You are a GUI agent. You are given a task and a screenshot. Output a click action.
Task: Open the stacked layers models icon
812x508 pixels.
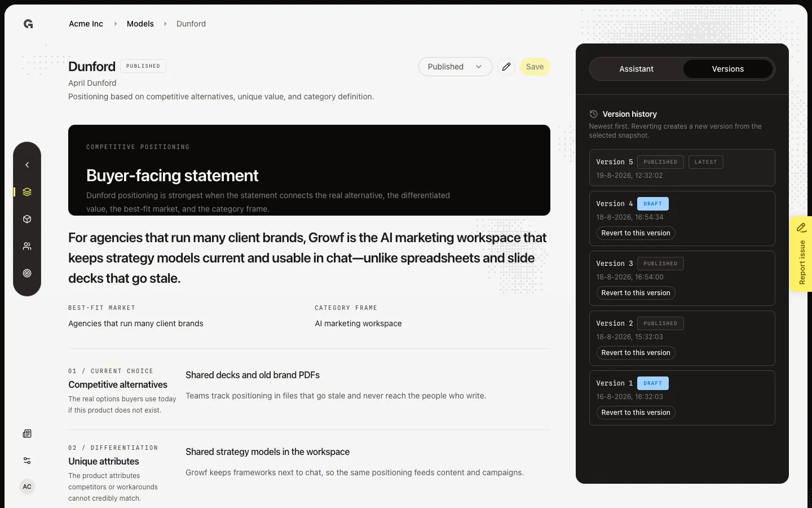click(27, 192)
